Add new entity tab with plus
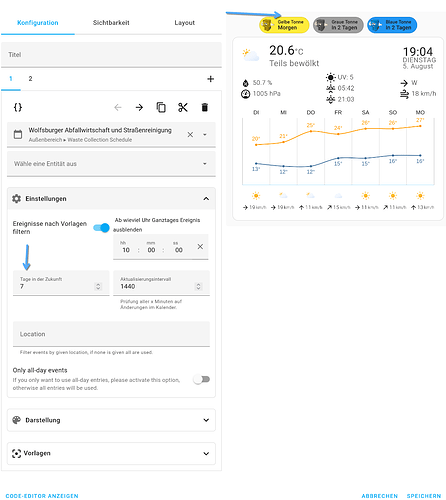Image resolution: width=446 pixels, height=500 pixels. click(210, 79)
